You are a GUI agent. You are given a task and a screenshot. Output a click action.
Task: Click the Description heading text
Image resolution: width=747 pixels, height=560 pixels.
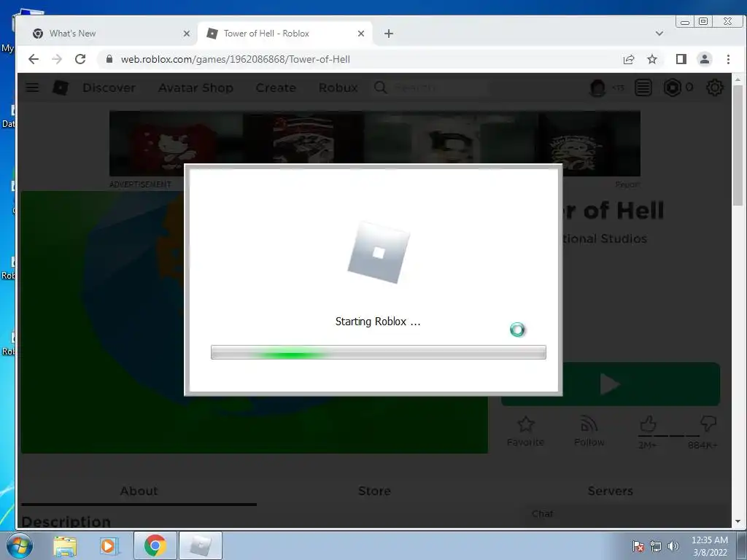[66, 522]
